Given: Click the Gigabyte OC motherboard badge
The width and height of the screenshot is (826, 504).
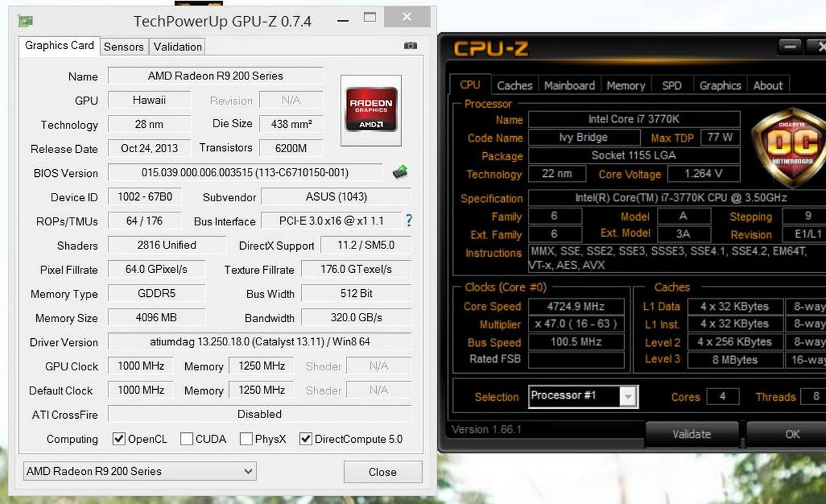Looking at the screenshot, I should click(791, 147).
